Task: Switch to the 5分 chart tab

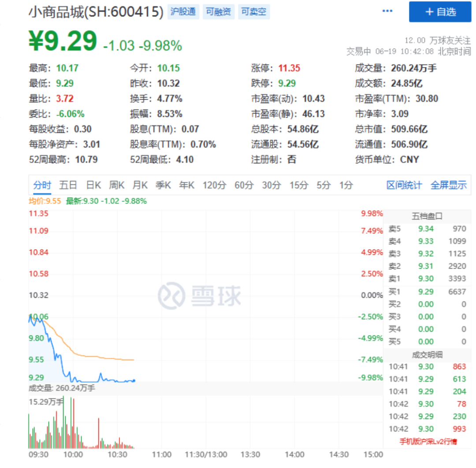Action: click(x=324, y=185)
